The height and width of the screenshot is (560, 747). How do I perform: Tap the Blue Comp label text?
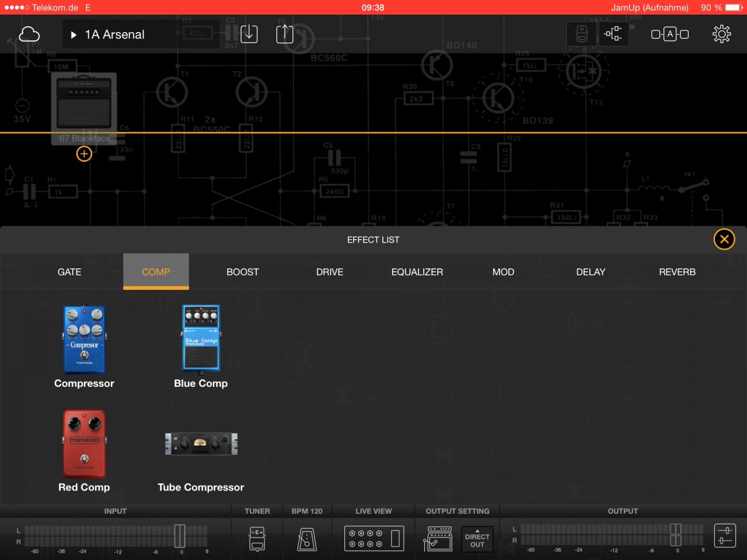click(201, 383)
